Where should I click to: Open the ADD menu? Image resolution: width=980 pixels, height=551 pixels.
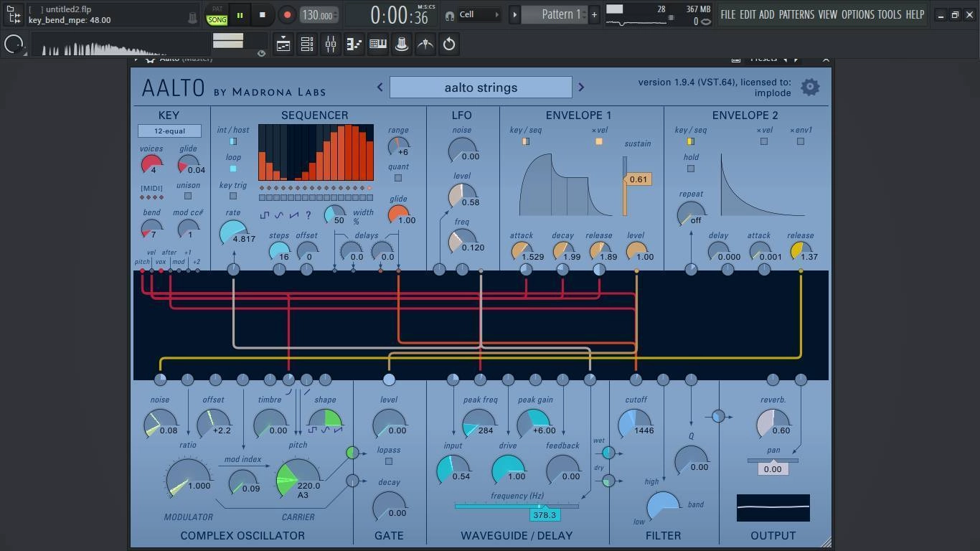(767, 14)
